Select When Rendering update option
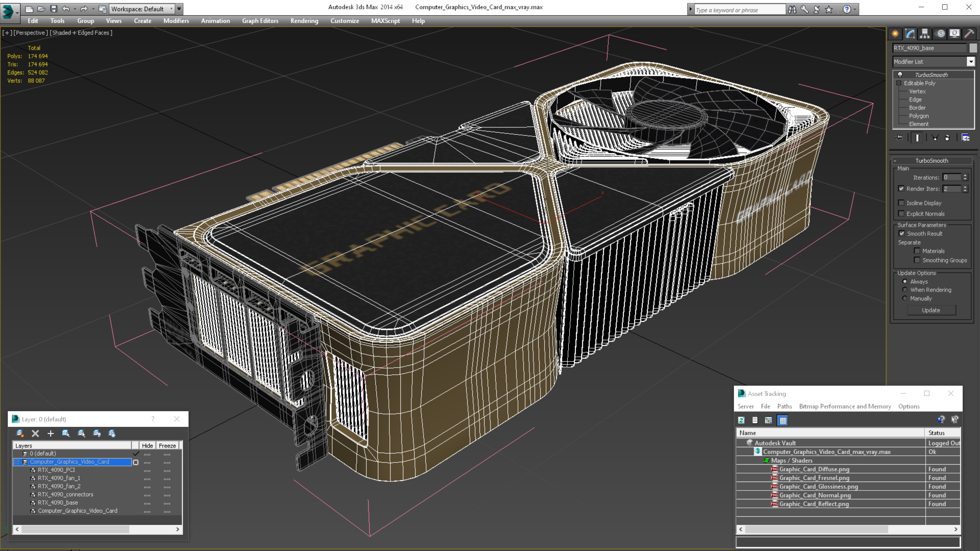Viewport: 980px width, 551px height. tap(905, 290)
